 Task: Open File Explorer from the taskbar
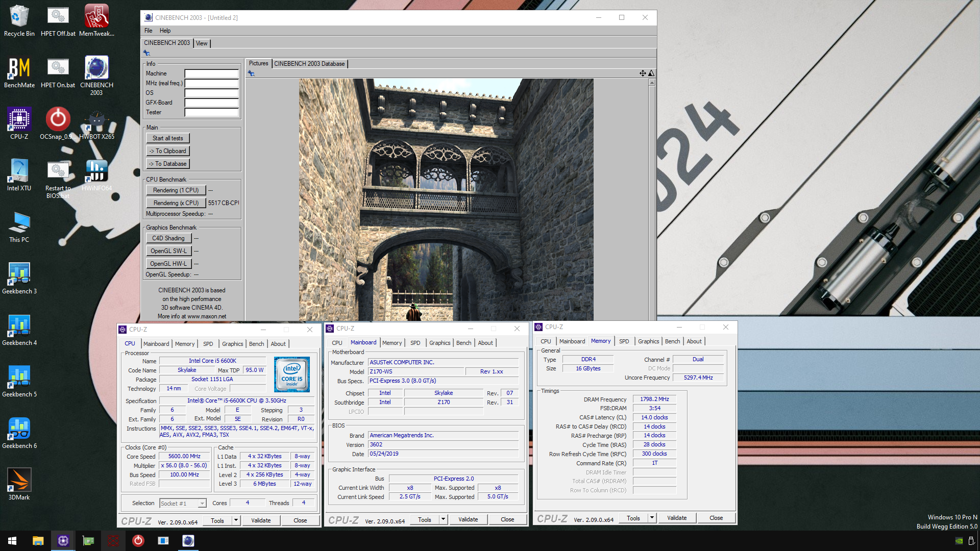38,541
